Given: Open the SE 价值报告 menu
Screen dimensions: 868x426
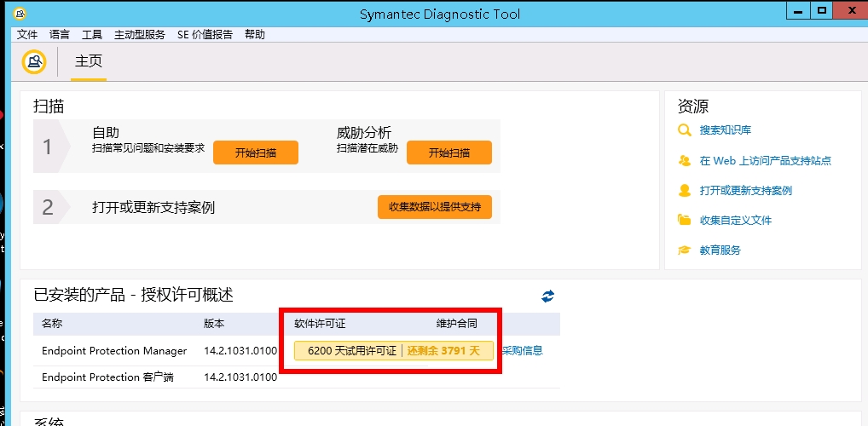Looking at the screenshot, I should (x=205, y=34).
